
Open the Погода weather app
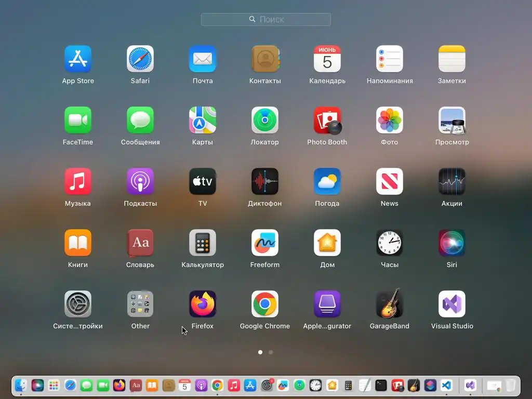(327, 181)
